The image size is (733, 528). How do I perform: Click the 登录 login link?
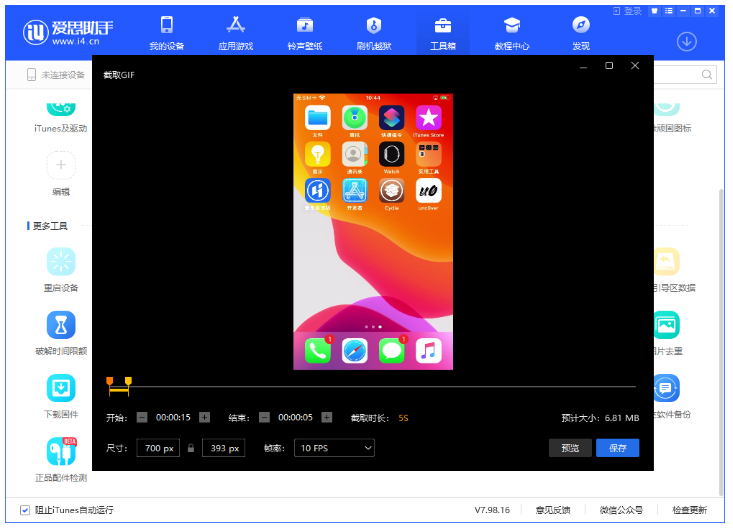(628, 11)
